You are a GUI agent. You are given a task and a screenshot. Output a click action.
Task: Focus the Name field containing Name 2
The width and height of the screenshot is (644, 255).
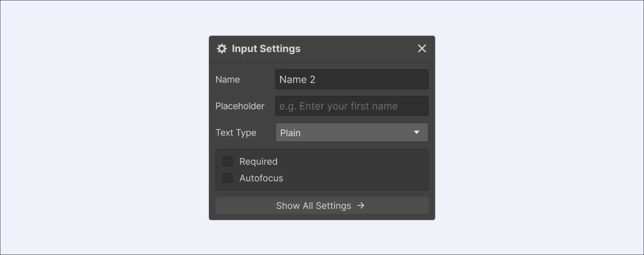pos(352,80)
